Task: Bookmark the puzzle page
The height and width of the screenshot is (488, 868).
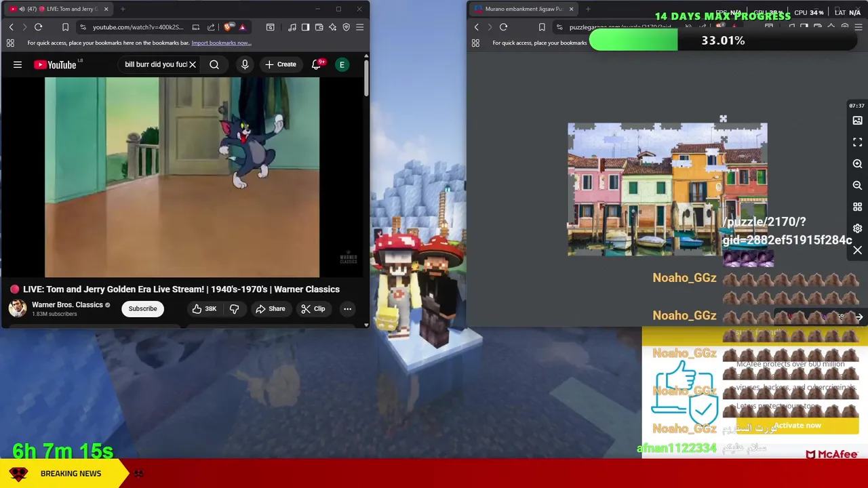Action: click(542, 27)
